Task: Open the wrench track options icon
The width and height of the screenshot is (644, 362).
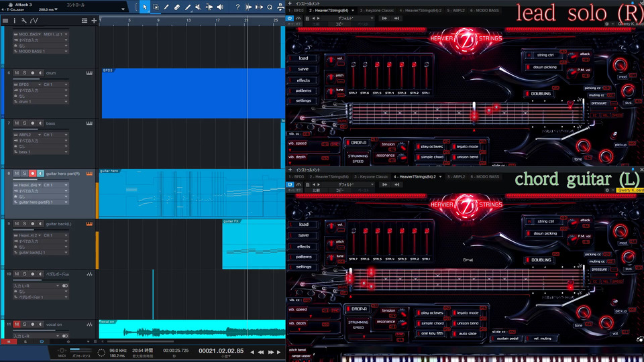Action: tap(24, 21)
